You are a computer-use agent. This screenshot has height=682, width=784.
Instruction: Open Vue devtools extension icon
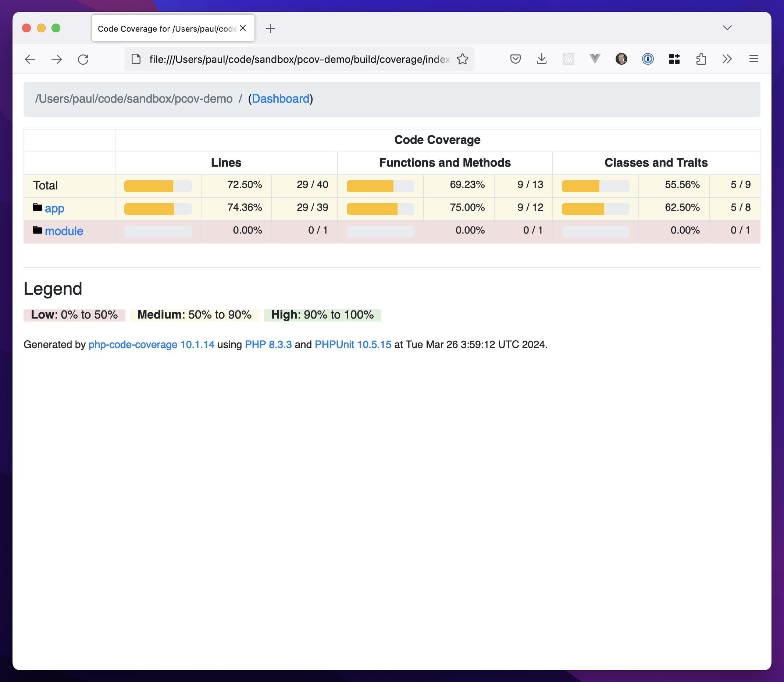point(595,59)
